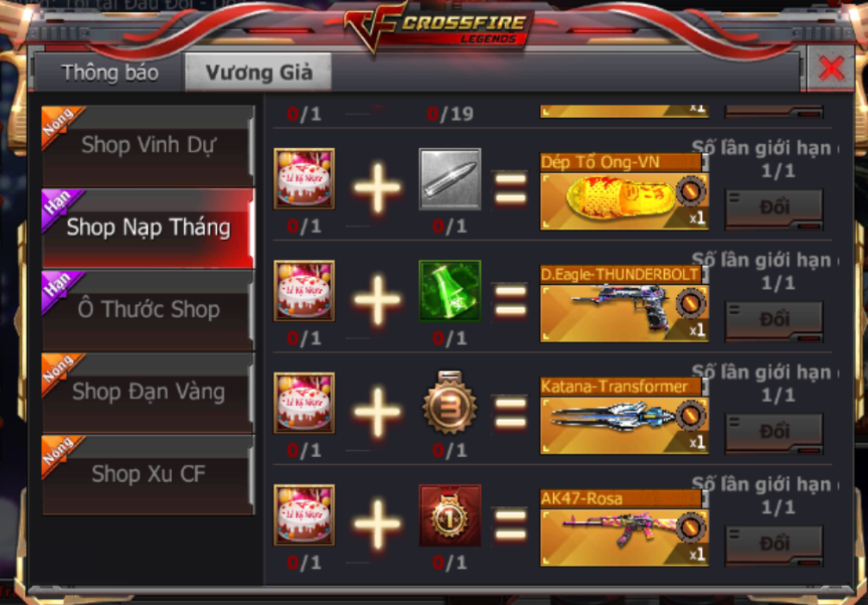This screenshot has height=605, width=868.
Task: View the Katana-Transformer reward item
Action: (624, 416)
